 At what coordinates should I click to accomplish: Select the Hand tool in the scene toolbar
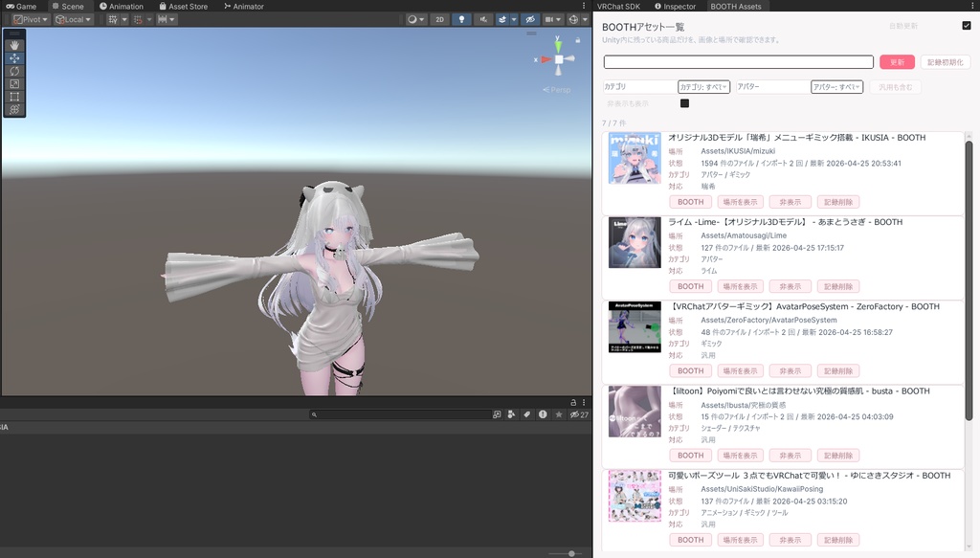click(14, 44)
